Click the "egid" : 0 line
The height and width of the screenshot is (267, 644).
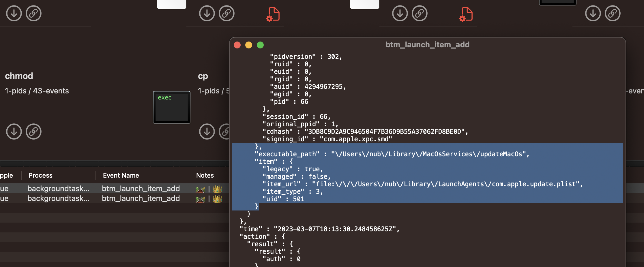pyautogui.click(x=291, y=94)
